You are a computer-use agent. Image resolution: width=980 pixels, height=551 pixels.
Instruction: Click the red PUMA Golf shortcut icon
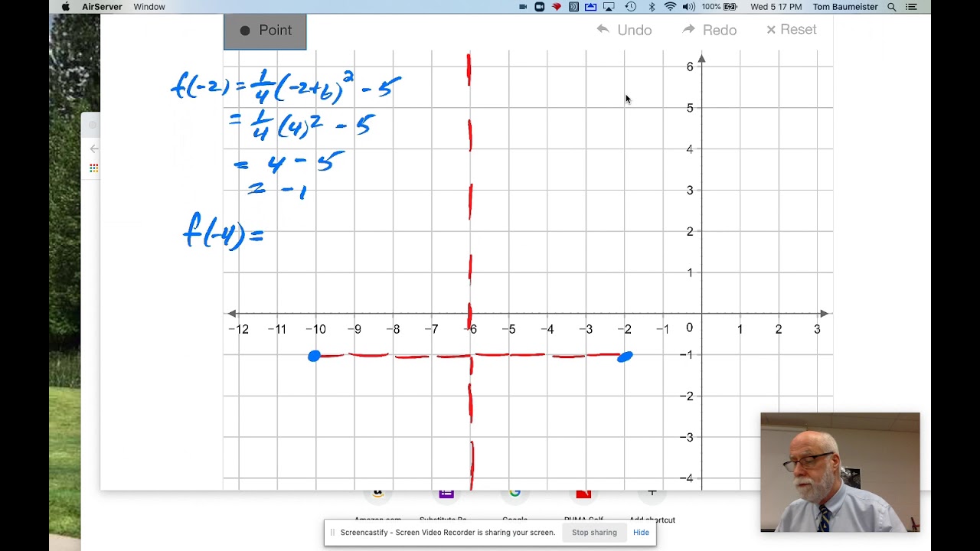pyautogui.click(x=583, y=494)
